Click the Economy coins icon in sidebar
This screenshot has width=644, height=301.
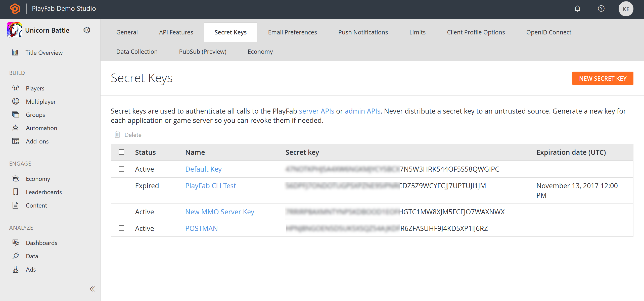coord(16,179)
